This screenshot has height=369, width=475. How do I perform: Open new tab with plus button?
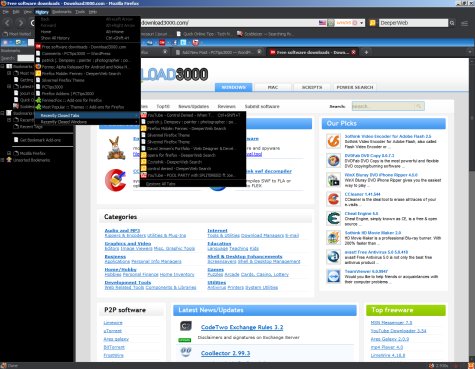click(366, 52)
